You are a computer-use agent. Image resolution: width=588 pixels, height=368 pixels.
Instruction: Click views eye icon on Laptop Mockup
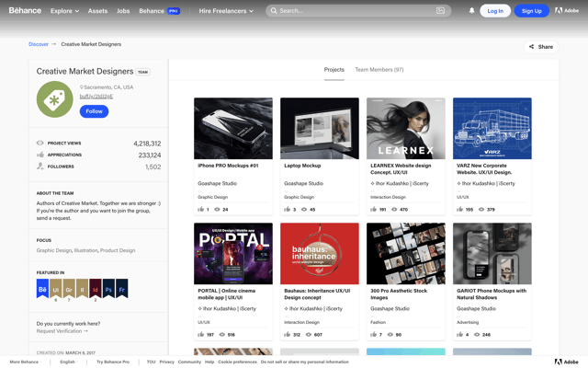pyautogui.click(x=304, y=209)
